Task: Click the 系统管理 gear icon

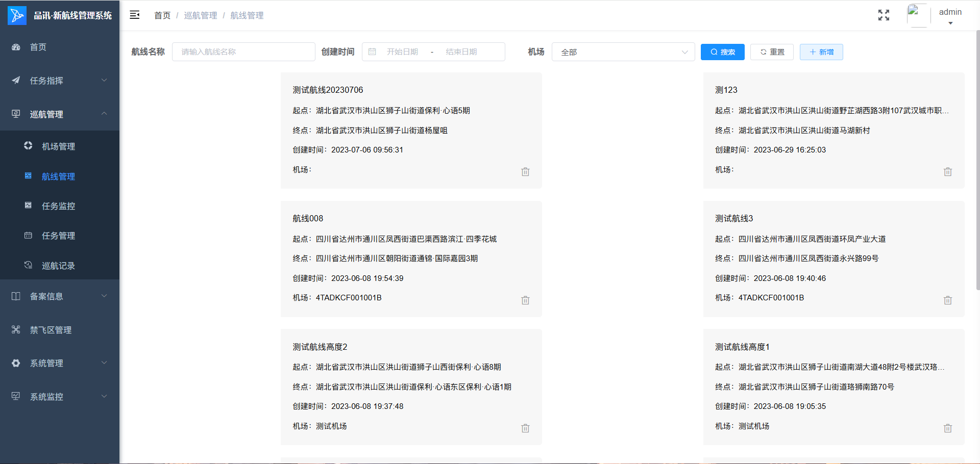Action: pos(16,363)
